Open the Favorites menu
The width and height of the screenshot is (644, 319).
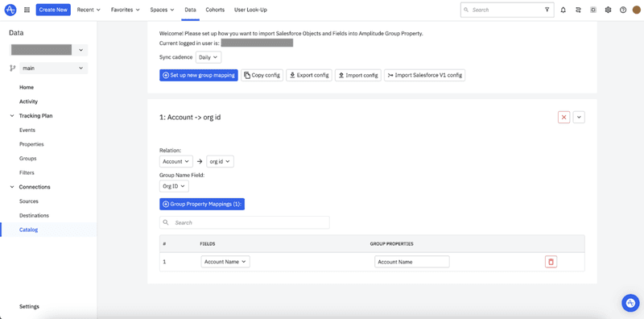(126, 10)
